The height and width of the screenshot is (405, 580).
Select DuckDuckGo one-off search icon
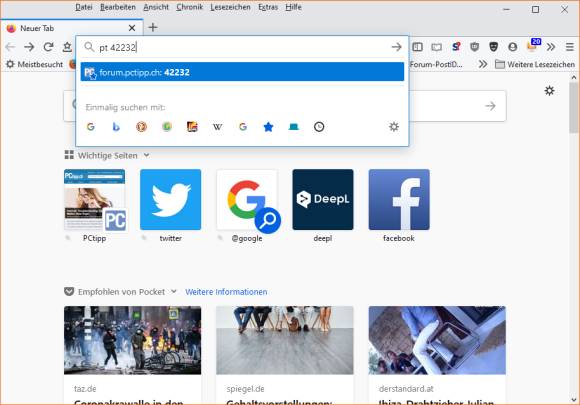pos(141,127)
